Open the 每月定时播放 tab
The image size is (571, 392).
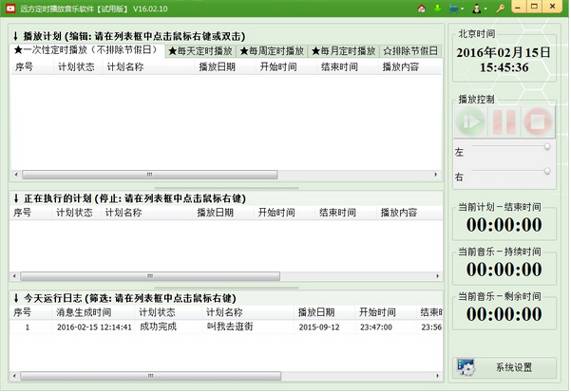pyautogui.click(x=342, y=50)
